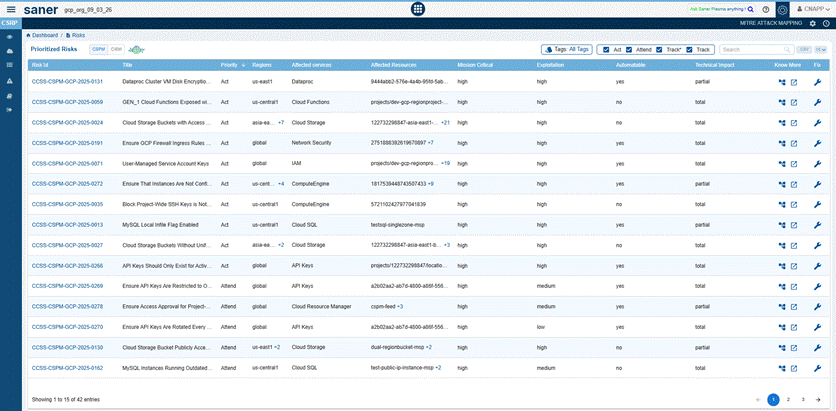Screen dimensions: 836x411
Task: Click the Fix wrench for CCSS-CSPM-GCP-2025-0131
Action: tap(817, 82)
